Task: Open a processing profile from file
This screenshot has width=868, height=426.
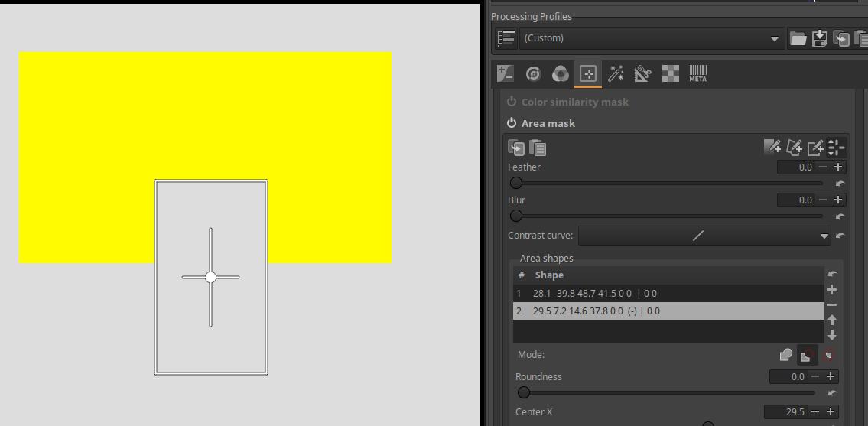Action: [x=798, y=38]
